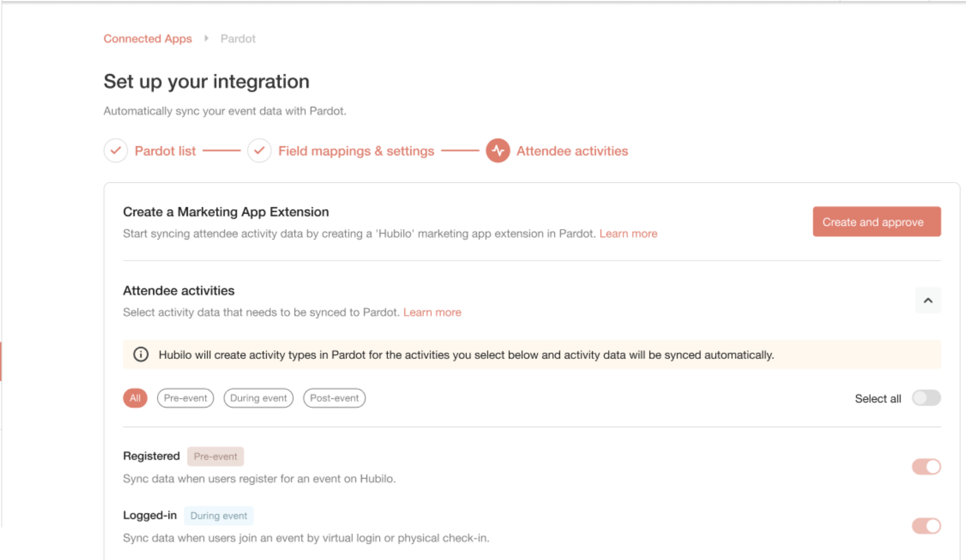This screenshot has width=966, height=560.
Task: Open Learn more about Marketing App Extension
Action: click(628, 234)
